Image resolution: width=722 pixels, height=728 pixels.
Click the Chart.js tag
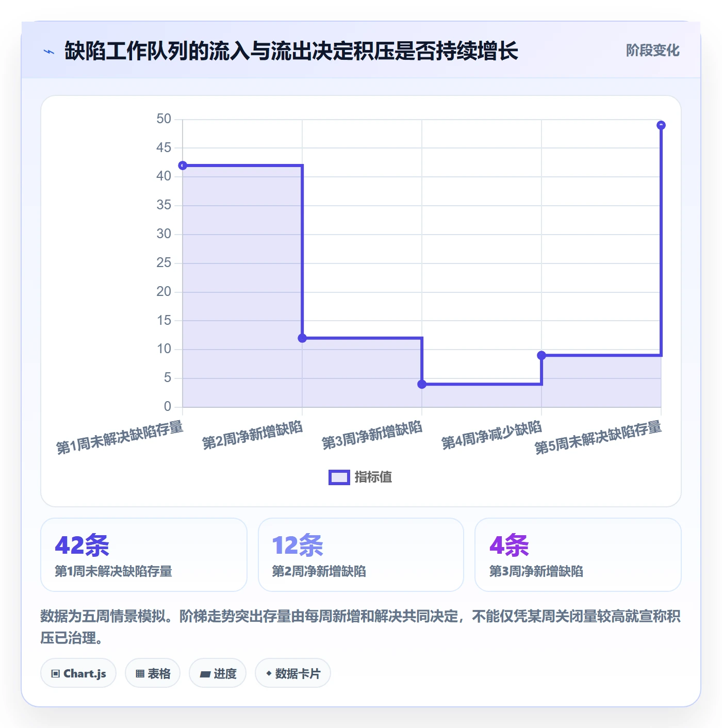(x=78, y=673)
